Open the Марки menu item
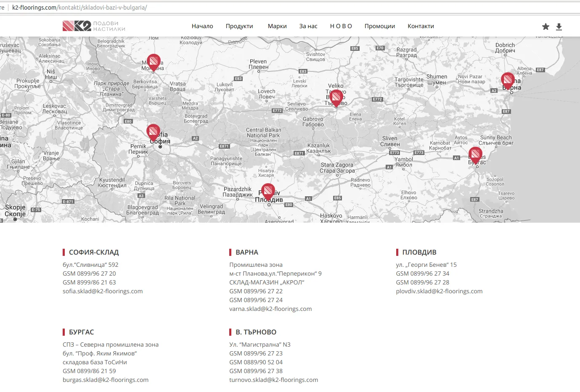Screen dimensions: 580x392 (x=277, y=26)
